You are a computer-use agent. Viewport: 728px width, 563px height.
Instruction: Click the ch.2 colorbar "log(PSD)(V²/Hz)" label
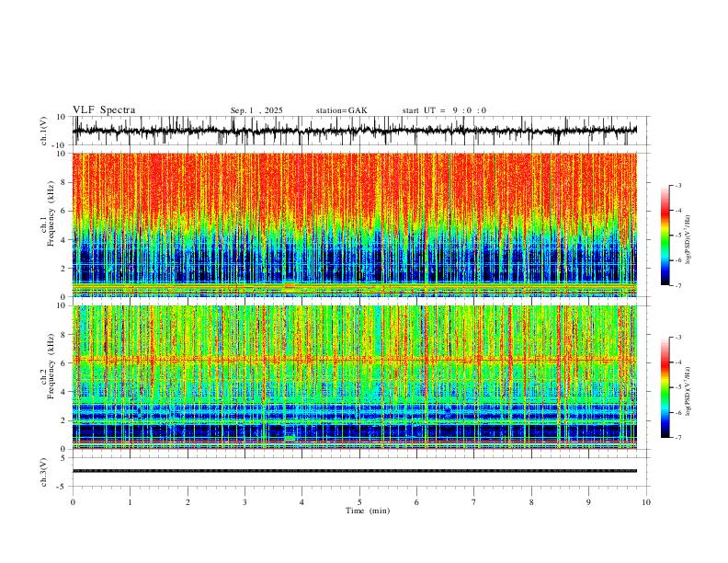[688, 391]
